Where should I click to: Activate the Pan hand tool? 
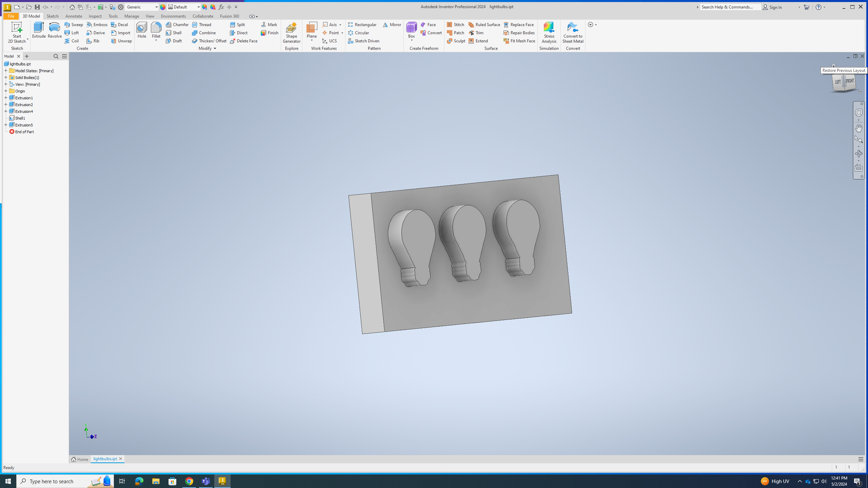[x=858, y=128]
